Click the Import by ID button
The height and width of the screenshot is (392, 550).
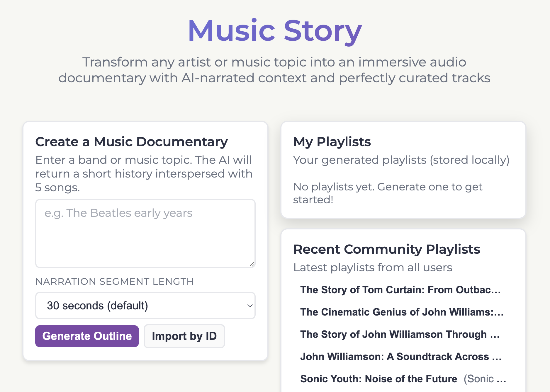click(x=184, y=336)
